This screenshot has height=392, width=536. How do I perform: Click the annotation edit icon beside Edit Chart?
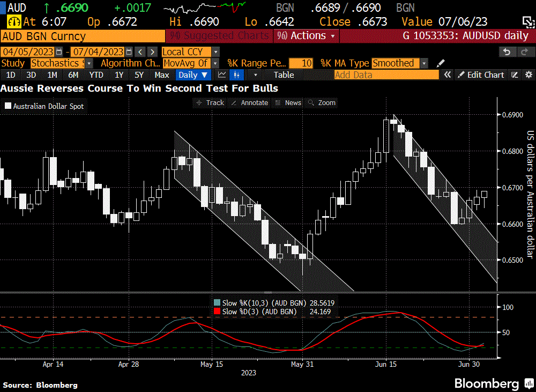coord(515,75)
